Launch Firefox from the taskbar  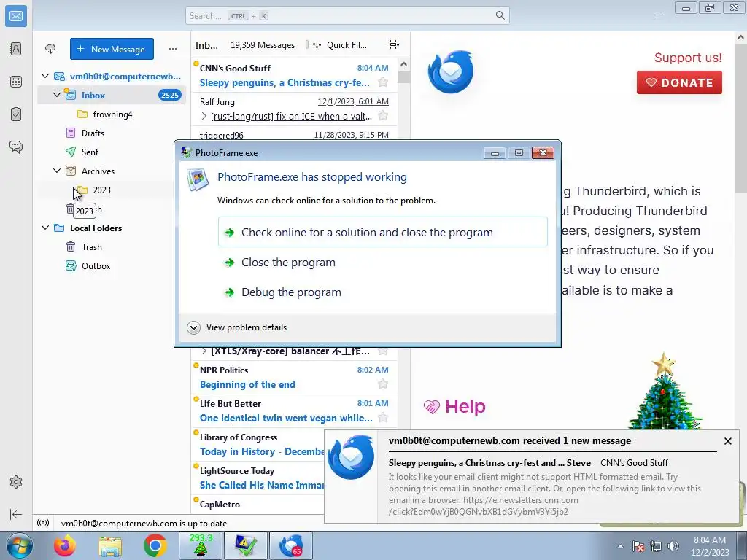tap(65, 546)
